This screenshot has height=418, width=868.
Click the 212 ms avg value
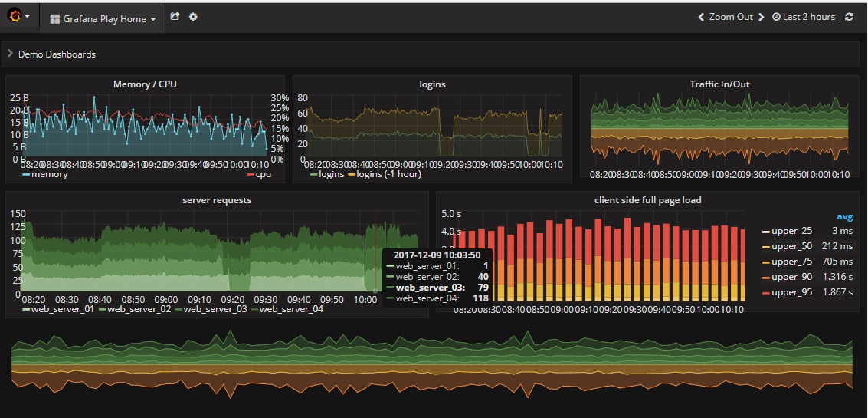tap(837, 246)
